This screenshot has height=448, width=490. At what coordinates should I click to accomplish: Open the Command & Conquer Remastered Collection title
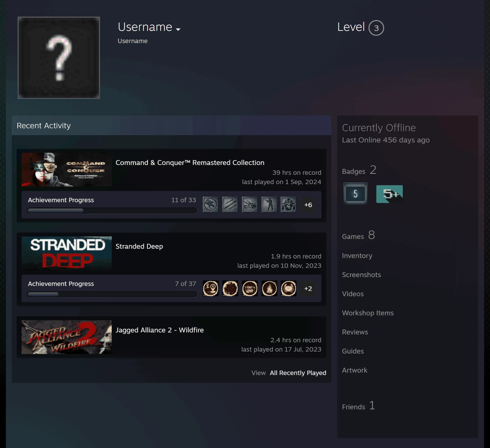(x=190, y=163)
